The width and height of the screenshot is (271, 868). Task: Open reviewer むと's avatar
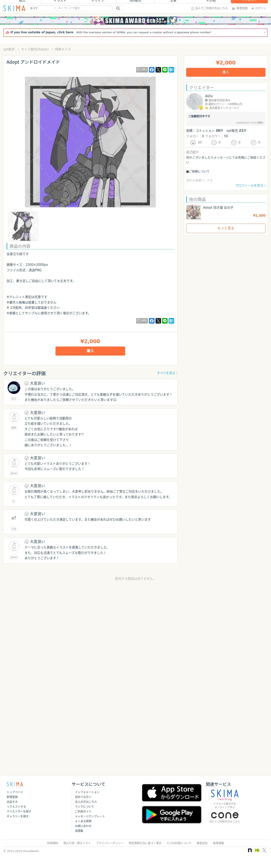[14, 388]
